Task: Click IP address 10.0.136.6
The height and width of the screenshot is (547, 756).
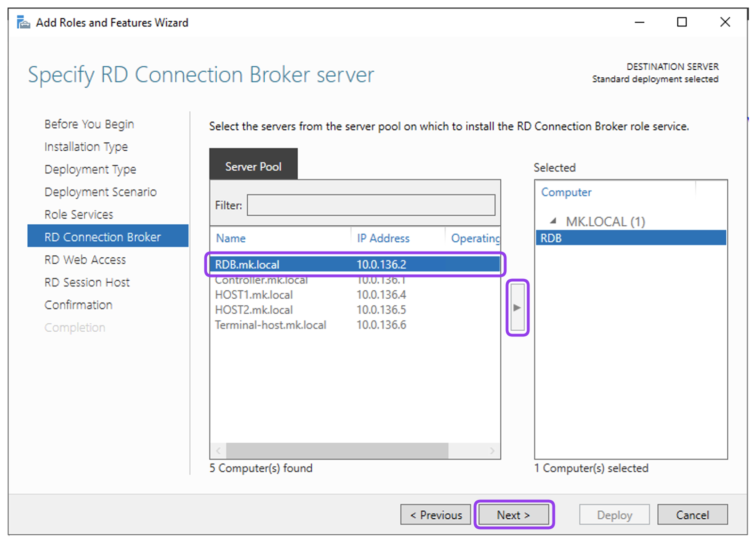Action: 381,325
